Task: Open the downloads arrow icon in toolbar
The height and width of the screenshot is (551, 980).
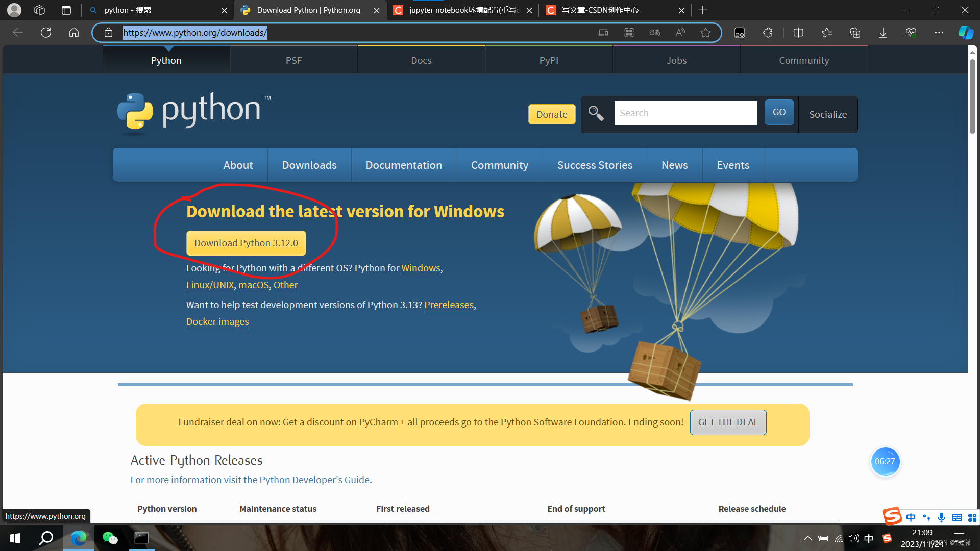Action: pos(883,33)
